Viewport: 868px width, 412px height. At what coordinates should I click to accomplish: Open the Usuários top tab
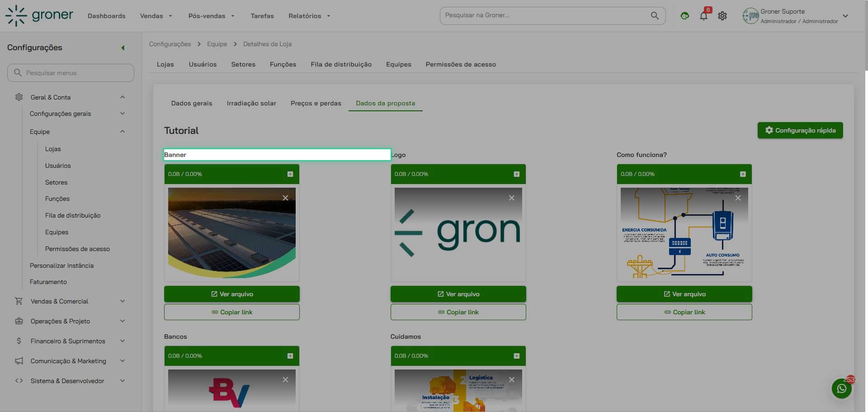coord(203,64)
